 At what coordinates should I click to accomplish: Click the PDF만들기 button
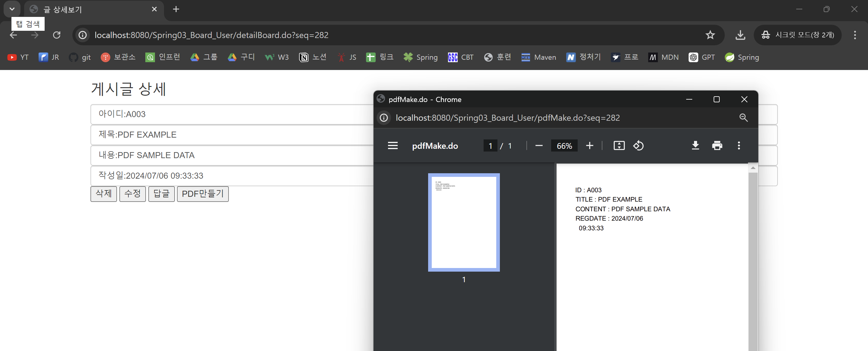(203, 194)
